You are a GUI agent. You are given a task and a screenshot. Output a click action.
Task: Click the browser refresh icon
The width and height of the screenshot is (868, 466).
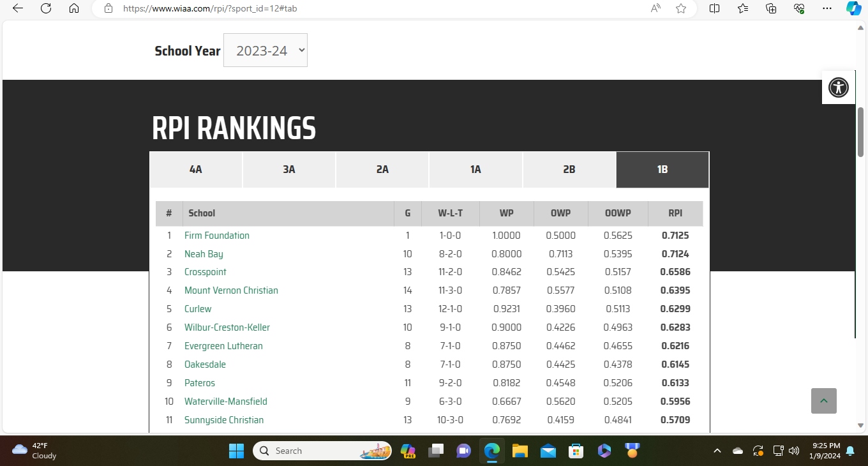point(45,8)
